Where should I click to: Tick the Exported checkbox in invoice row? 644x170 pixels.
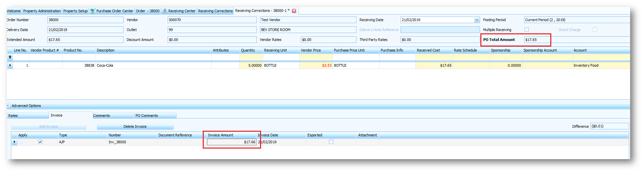pos(331,142)
